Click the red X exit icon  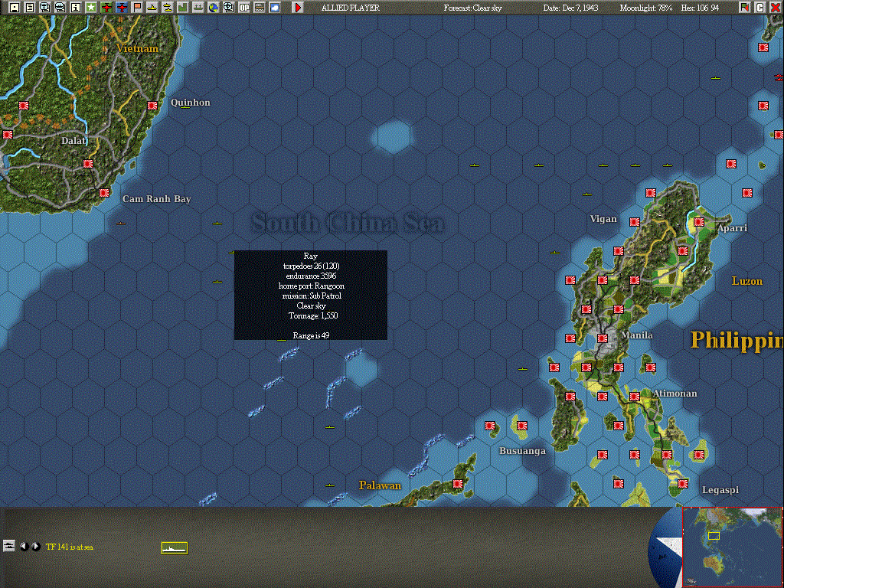pos(775,8)
